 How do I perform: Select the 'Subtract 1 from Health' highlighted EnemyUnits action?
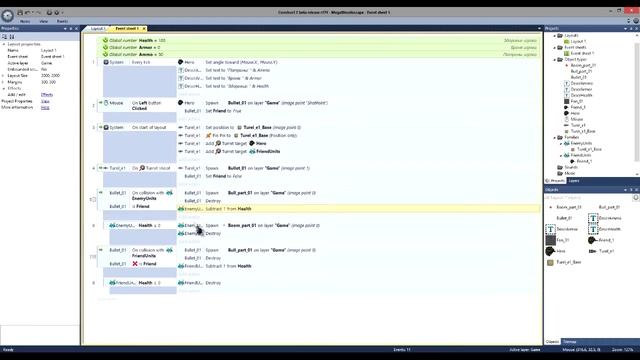[x=358, y=209]
